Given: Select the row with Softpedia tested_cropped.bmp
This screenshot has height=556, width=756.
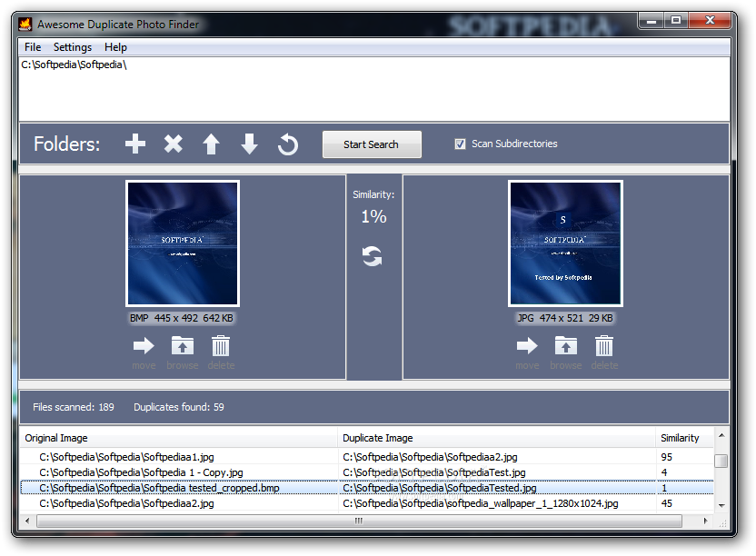Looking at the screenshot, I should [366, 488].
